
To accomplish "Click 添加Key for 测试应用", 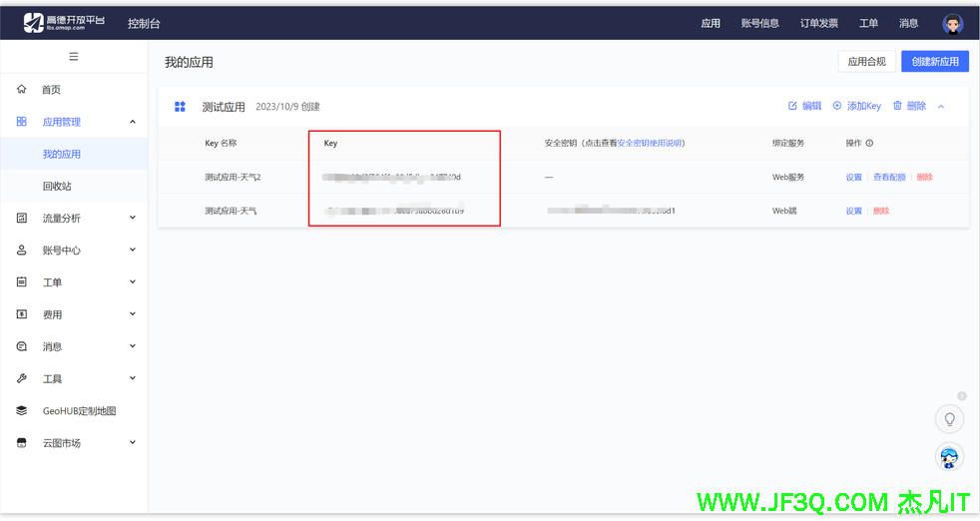I will [857, 106].
